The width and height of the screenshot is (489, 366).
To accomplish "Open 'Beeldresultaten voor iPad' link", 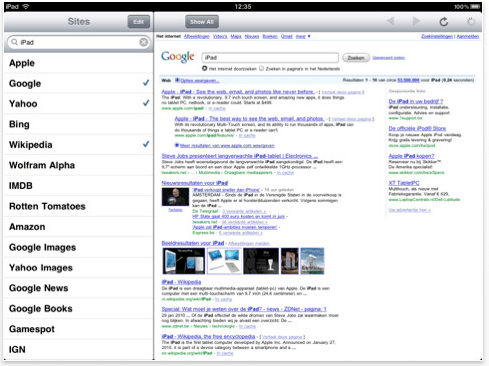I will pos(193,243).
